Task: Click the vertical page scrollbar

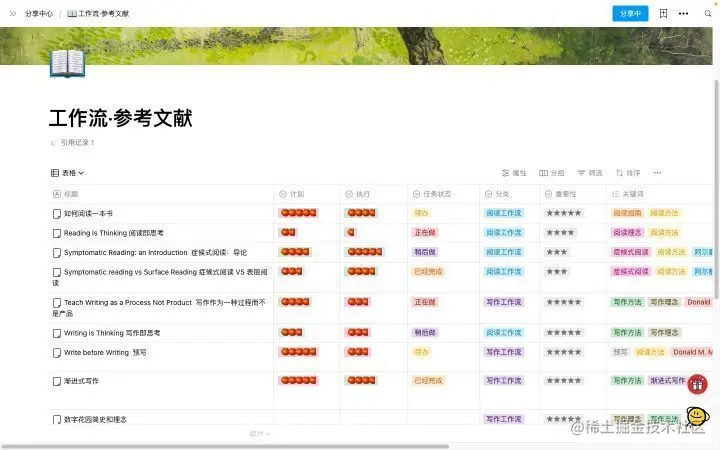Action: coord(716,188)
